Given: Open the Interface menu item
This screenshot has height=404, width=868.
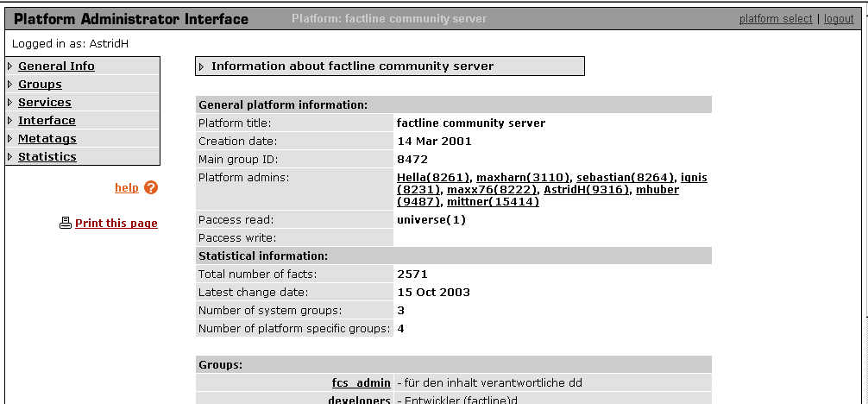Looking at the screenshot, I should tap(47, 120).
